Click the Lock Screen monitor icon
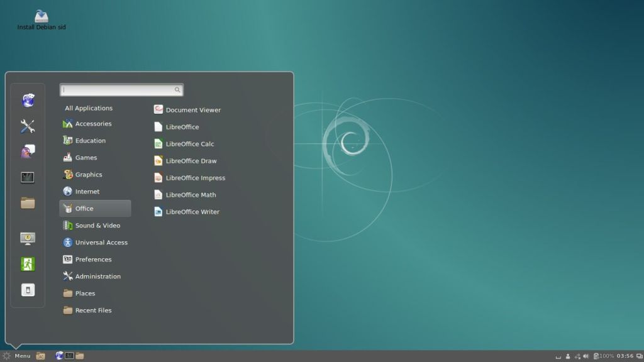This screenshot has height=362, width=644. point(28,238)
